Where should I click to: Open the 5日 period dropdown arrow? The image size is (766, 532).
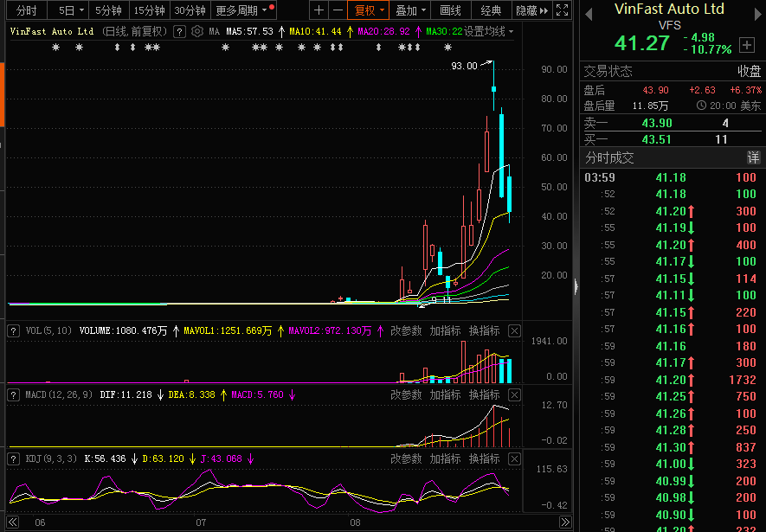coord(81,10)
